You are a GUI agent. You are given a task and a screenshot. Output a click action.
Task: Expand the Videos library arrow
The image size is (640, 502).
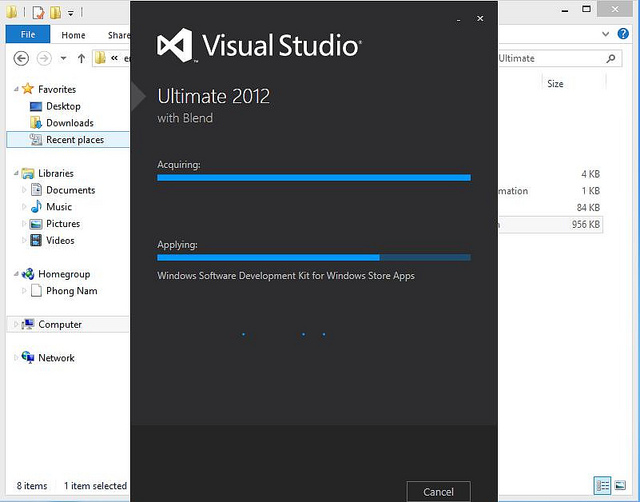pos(24,240)
